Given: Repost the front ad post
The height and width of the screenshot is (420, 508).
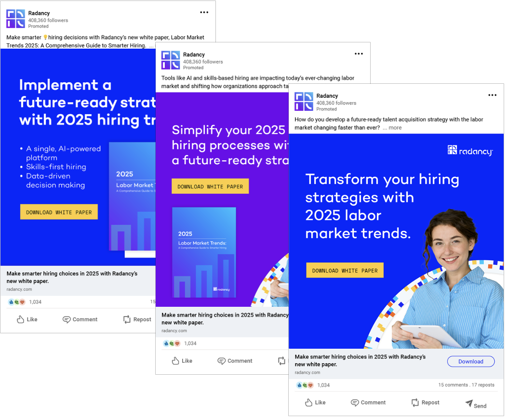Looking at the screenshot, I should pos(426,403).
